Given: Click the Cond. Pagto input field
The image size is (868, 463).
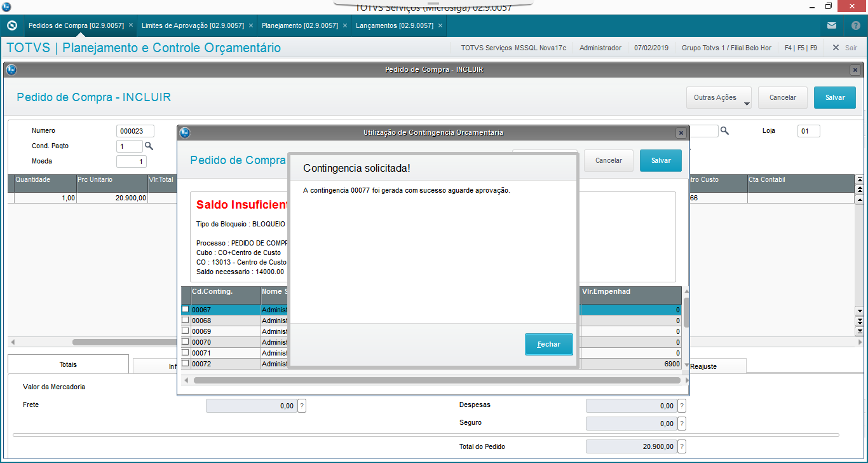Looking at the screenshot, I should [x=130, y=146].
